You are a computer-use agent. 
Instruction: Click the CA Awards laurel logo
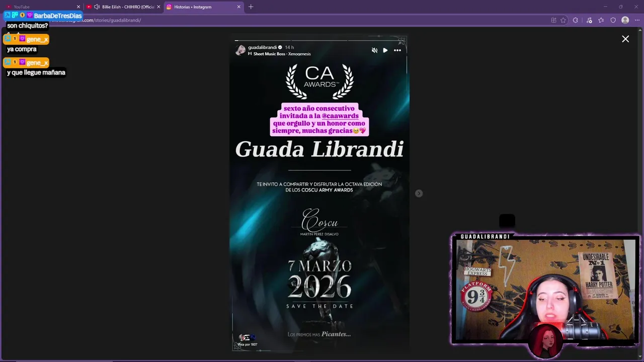point(319,80)
